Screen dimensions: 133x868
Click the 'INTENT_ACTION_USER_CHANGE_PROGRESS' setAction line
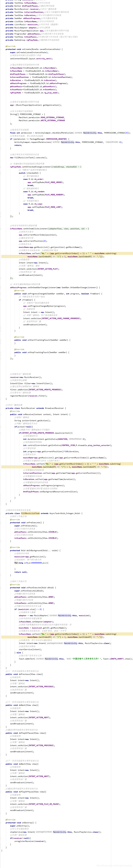click(x=52, y=318)
